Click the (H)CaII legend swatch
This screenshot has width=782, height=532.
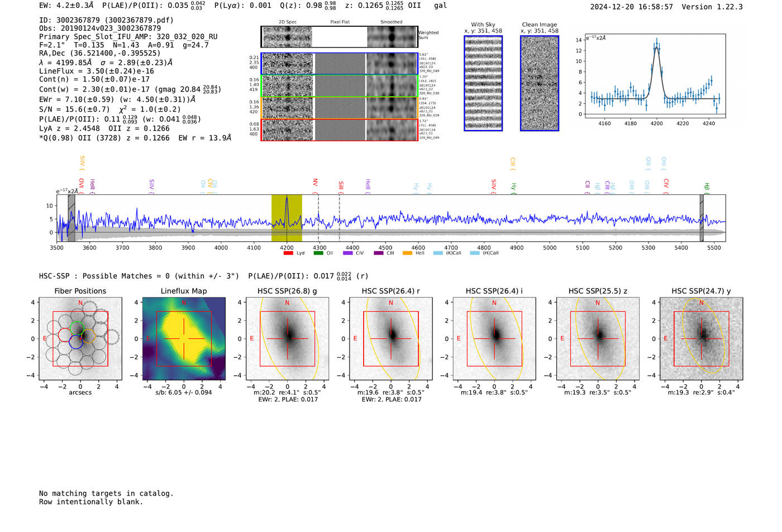pyautogui.click(x=475, y=253)
